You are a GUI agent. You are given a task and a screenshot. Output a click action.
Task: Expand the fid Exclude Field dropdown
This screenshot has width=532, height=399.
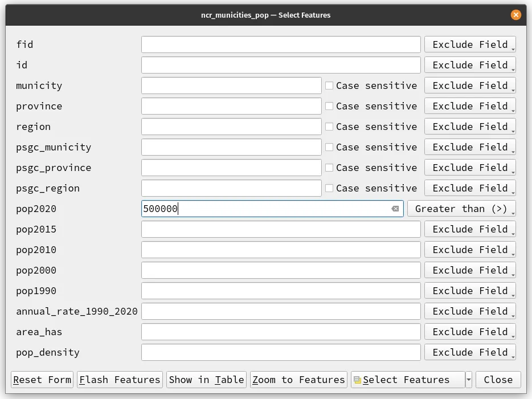470,44
